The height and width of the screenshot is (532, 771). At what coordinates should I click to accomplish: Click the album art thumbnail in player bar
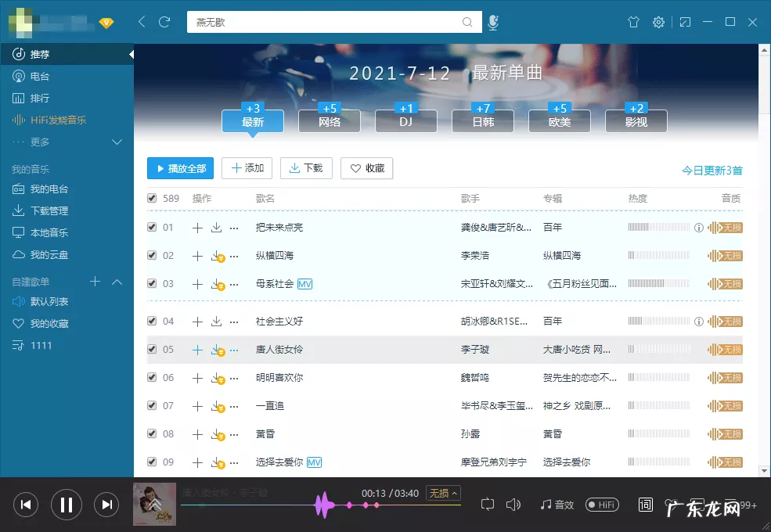click(154, 505)
